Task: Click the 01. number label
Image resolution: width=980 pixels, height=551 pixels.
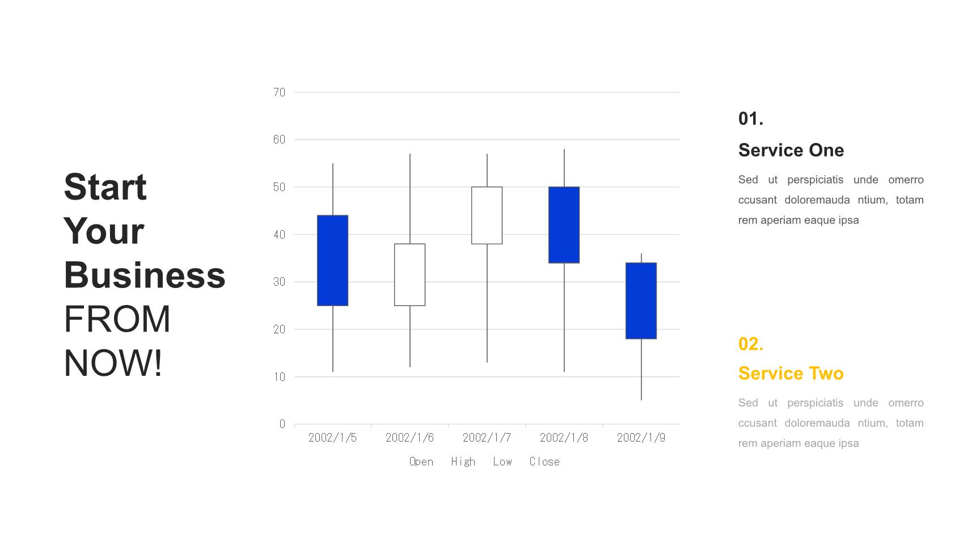Action: click(751, 118)
